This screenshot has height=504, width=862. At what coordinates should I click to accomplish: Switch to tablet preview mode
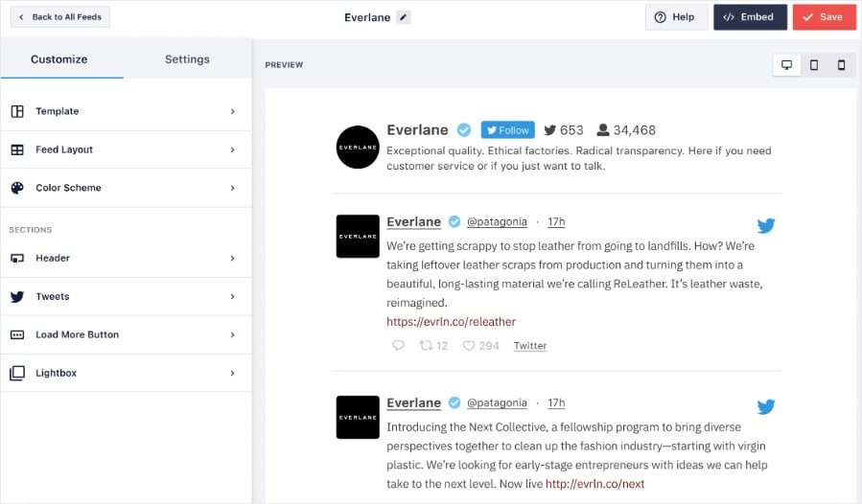814,65
